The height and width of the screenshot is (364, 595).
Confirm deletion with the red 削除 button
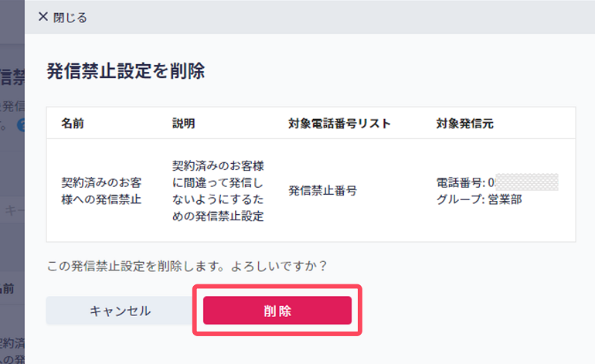click(x=277, y=311)
